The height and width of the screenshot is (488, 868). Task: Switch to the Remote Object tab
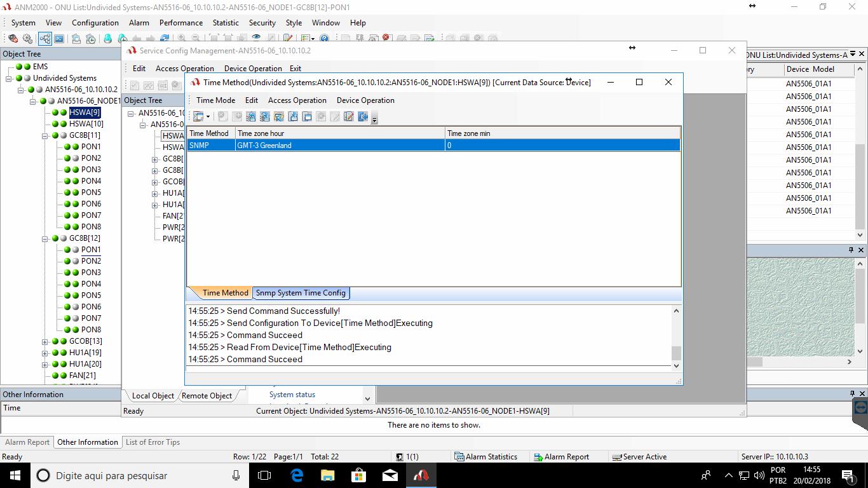click(207, 395)
